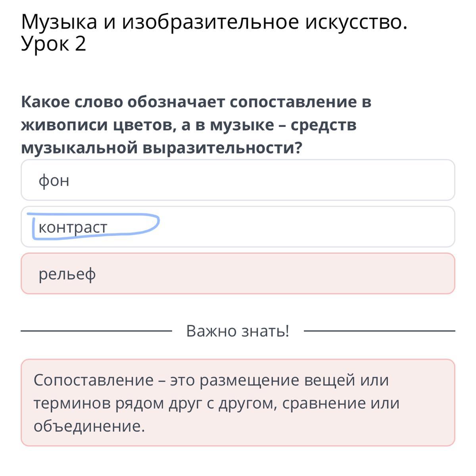Click the pink hint box about сопоставление
Screen dimensions: 476x476
point(238,403)
